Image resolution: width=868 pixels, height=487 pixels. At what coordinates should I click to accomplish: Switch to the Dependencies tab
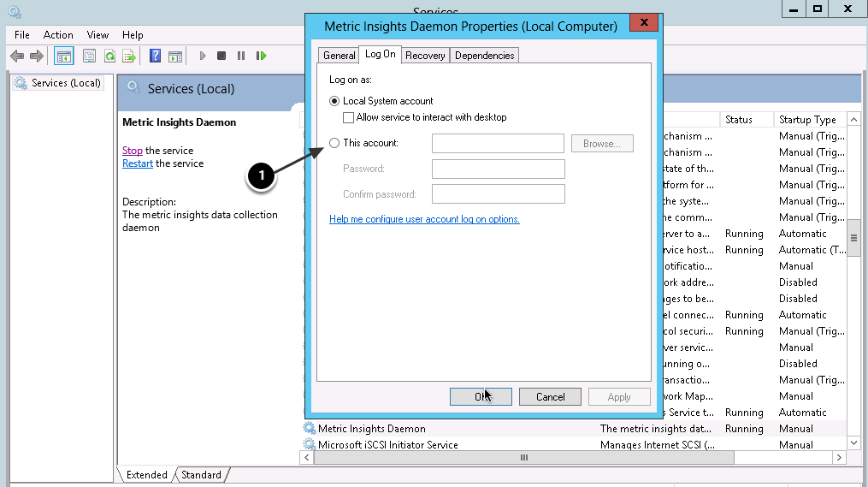484,56
